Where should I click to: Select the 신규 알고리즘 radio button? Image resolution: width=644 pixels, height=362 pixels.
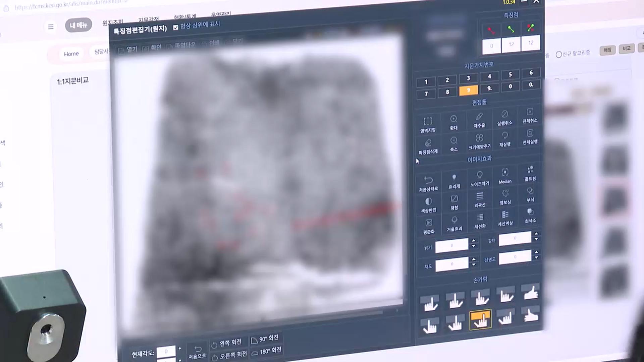pyautogui.click(x=559, y=54)
